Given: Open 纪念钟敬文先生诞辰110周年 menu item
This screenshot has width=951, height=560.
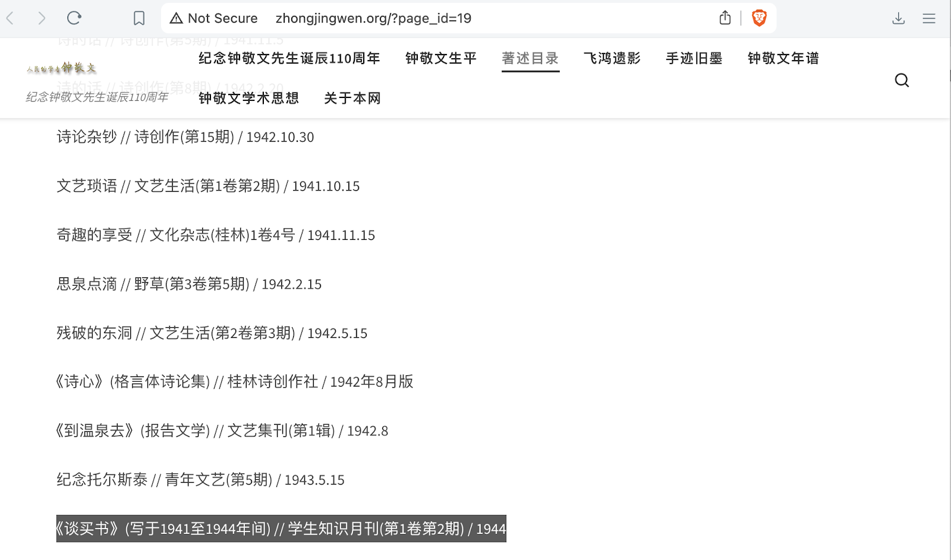Looking at the screenshot, I should 289,58.
